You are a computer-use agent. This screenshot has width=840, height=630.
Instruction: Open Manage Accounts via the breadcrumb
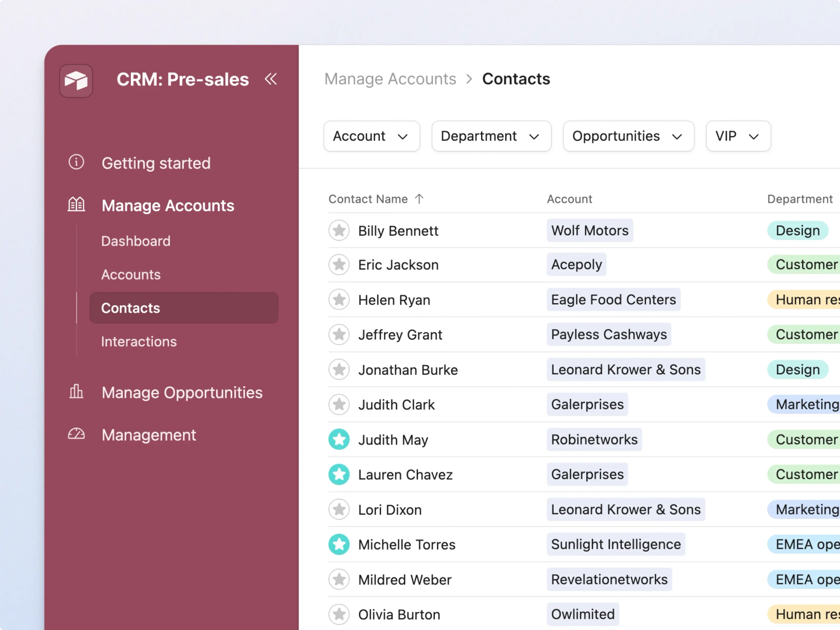coord(390,79)
